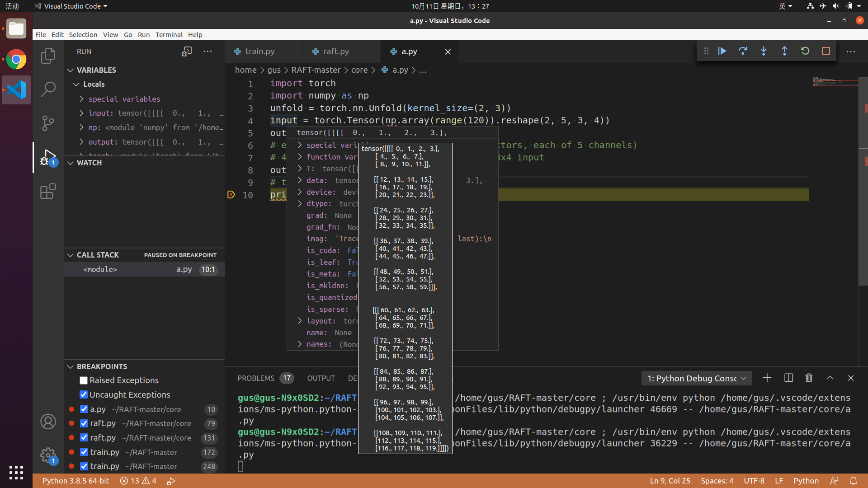The width and height of the screenshot is (868, 488).
Task: Click the Step Over debug icon
Action: [743, 51]
